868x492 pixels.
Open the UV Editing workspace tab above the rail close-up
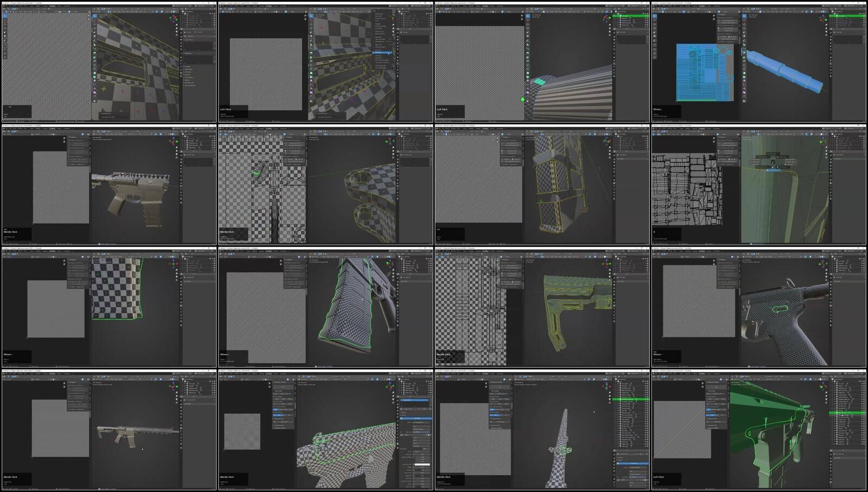pyautogui.click(x=53, y=7)
